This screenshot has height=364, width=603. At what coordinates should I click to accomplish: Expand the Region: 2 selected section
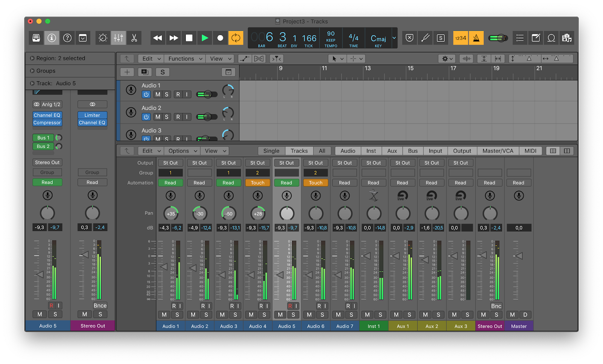click(x=32, y=58)
